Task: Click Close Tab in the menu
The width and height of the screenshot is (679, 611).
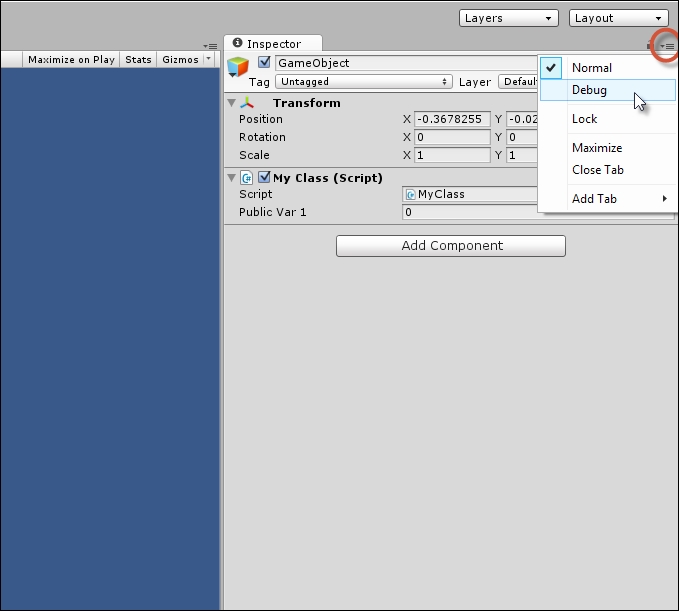Action: 597,170
